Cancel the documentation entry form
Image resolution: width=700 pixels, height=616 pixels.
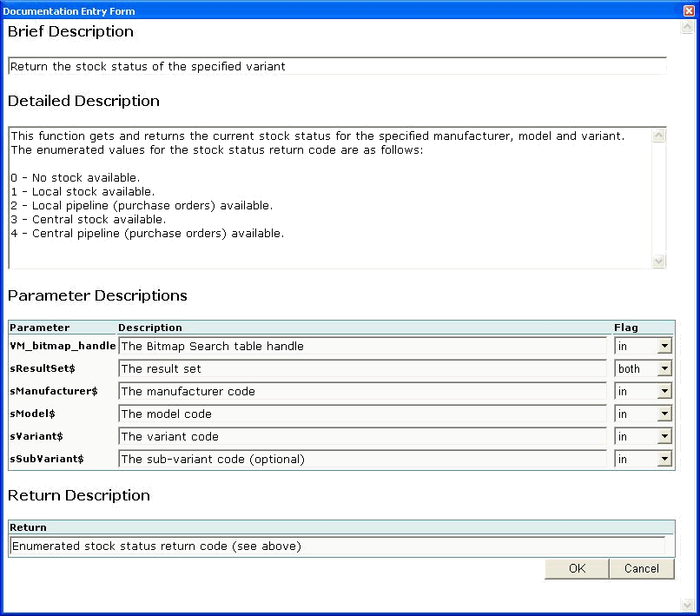(x=642, y=569)
